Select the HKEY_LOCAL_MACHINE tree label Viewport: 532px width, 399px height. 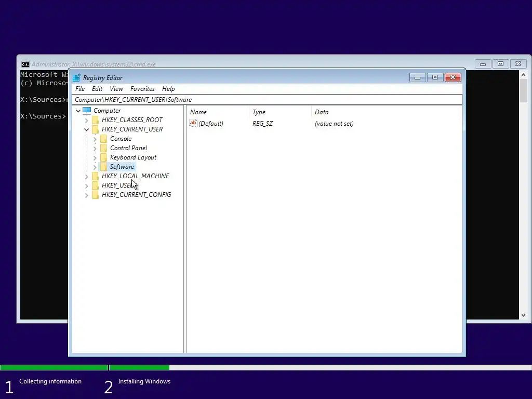click(x=136, y=176)
